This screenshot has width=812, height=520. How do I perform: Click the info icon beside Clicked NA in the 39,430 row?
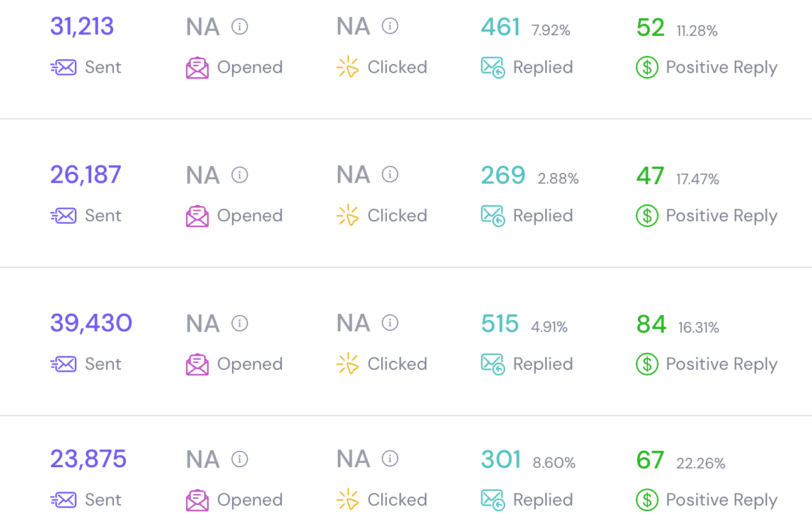(390, 323)
